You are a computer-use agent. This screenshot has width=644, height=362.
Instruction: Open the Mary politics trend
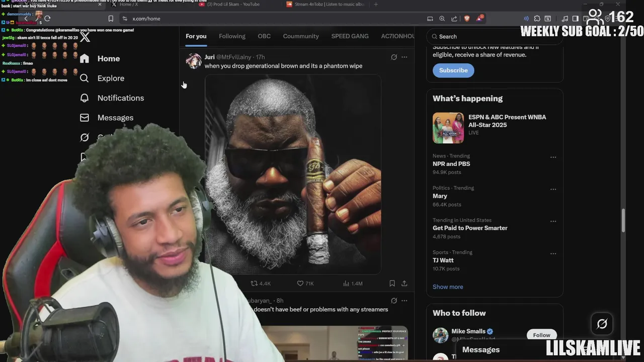click(x=440, y=196)
